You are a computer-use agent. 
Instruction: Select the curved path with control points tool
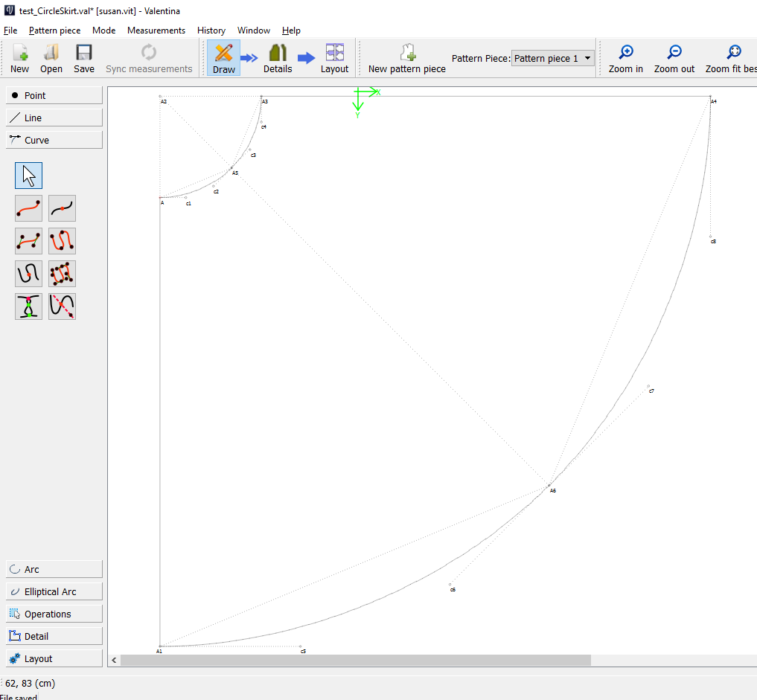click(62, 274)
